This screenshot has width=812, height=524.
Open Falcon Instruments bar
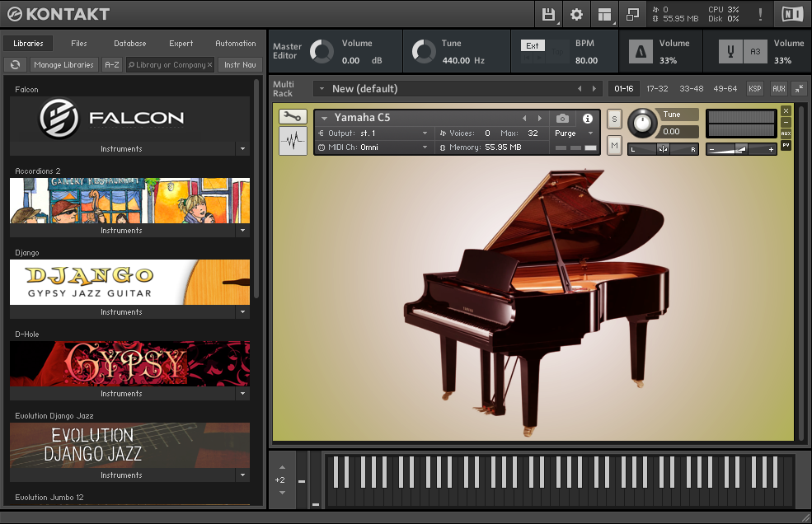click(122, 148)
